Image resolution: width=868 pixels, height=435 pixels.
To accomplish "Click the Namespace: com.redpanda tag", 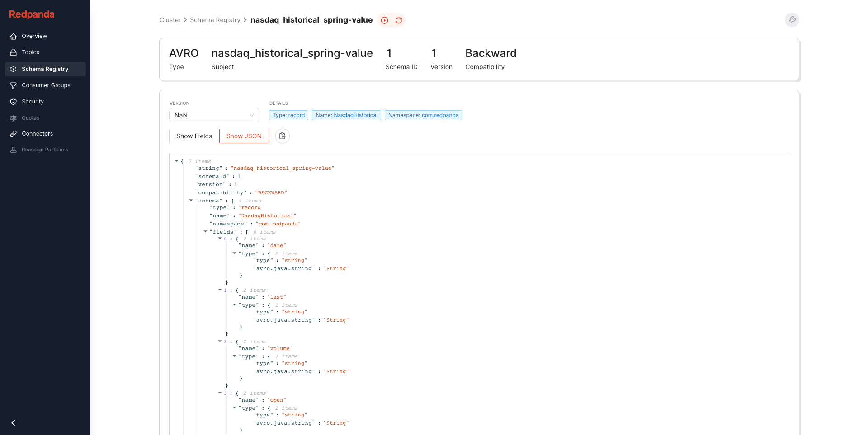I will [423, 115].
